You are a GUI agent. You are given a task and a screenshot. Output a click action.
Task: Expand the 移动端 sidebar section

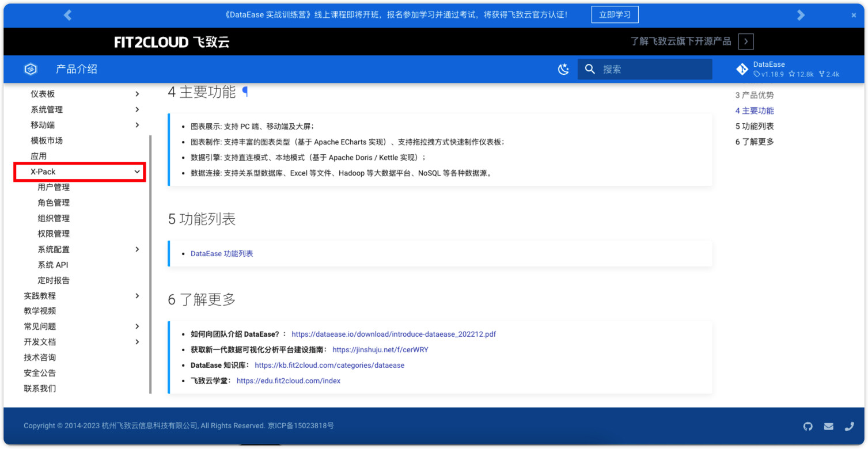(137, 125)
